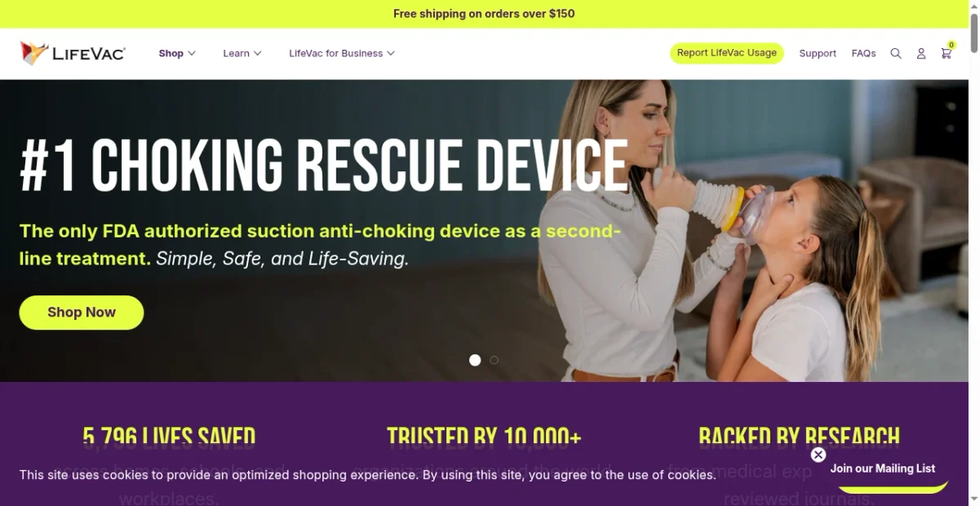Click the Shop Now button
The width and height of the screenshot is (980, 506).
coord(82,313)
